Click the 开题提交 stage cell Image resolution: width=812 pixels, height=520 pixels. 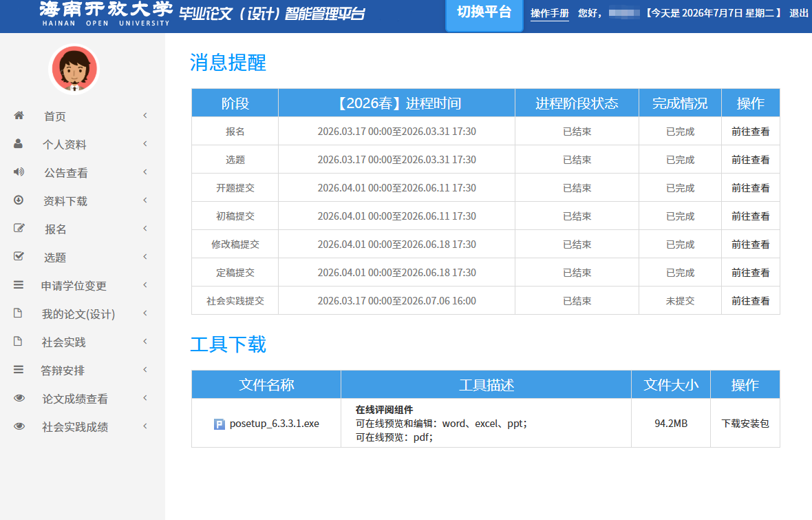click(235, 188)
